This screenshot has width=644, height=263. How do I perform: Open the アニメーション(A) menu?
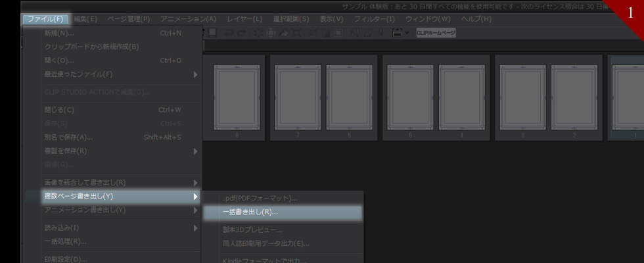(188, 19)
